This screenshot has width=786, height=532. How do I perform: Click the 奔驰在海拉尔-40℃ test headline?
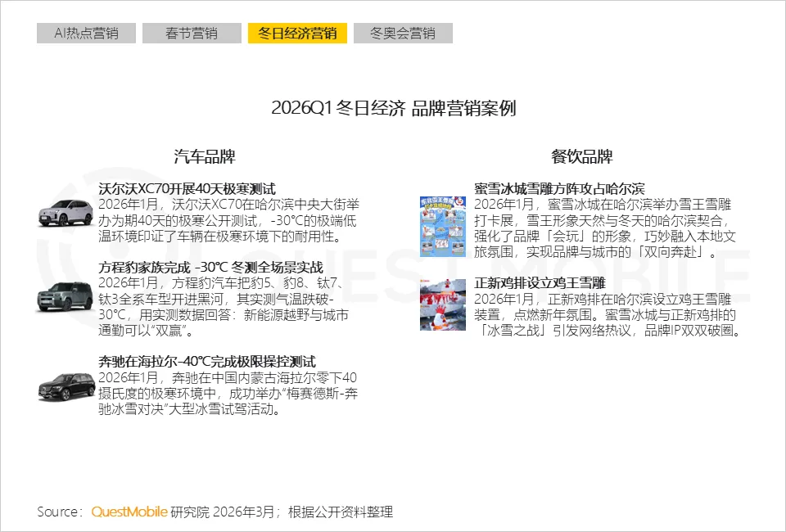206,361
